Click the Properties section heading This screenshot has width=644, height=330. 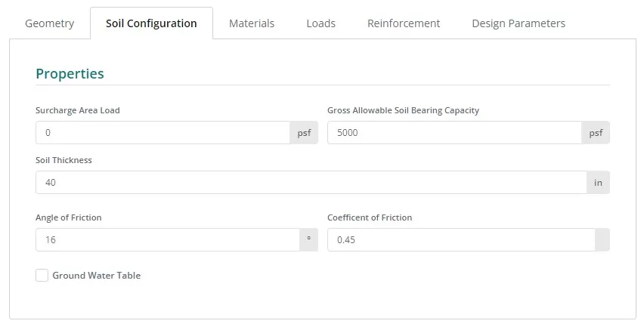click(x=70, y=73)
